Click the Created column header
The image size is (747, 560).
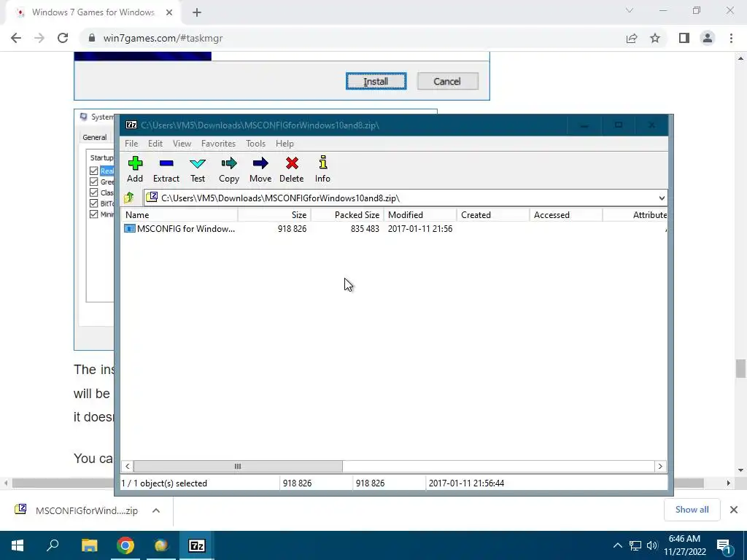(x=493, y=215)
